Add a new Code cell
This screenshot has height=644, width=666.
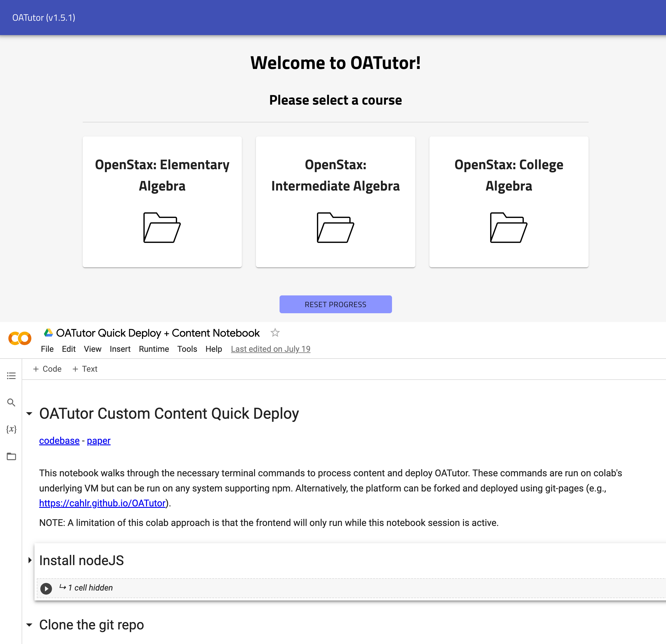pos(47,369)
